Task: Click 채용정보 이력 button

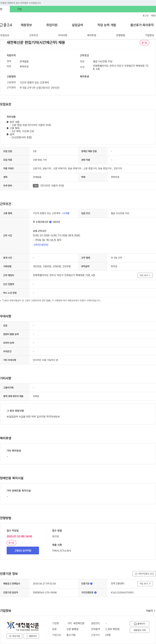Action: pos(139,630)
